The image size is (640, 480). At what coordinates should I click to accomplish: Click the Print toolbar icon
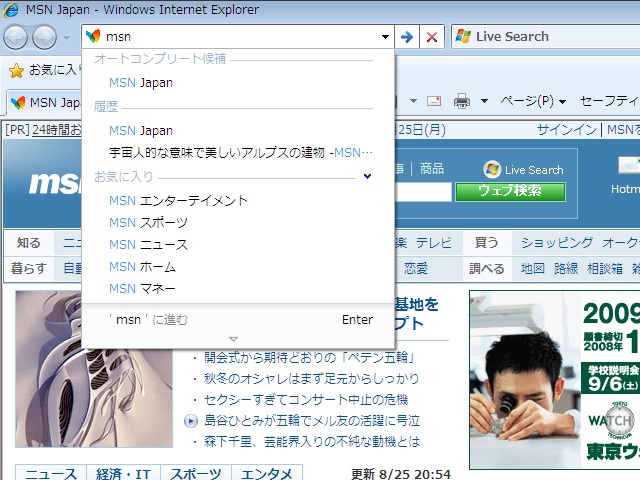(462, 101)
